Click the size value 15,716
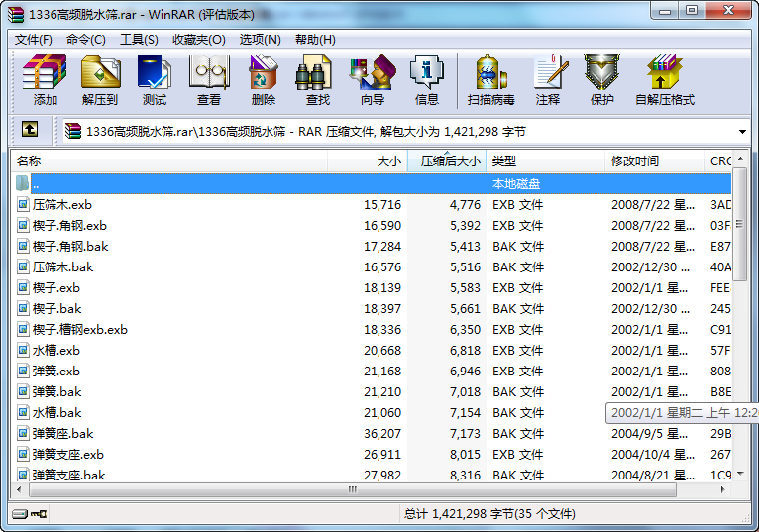 (382, 204)
